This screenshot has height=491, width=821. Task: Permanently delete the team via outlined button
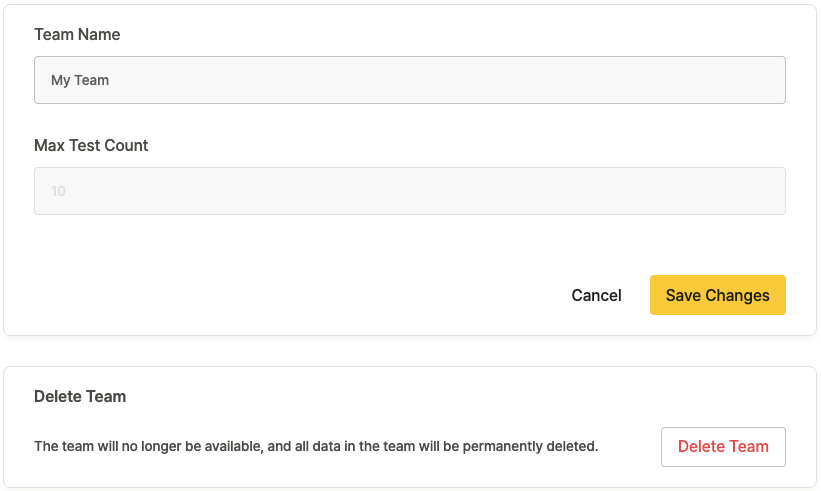723,447
